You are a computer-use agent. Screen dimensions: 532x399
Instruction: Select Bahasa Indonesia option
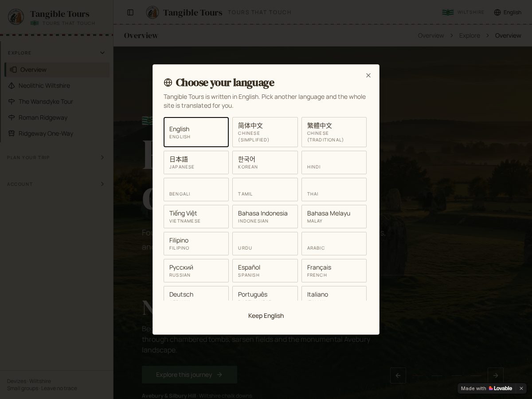pyautogui.click(x=265, y=216)
